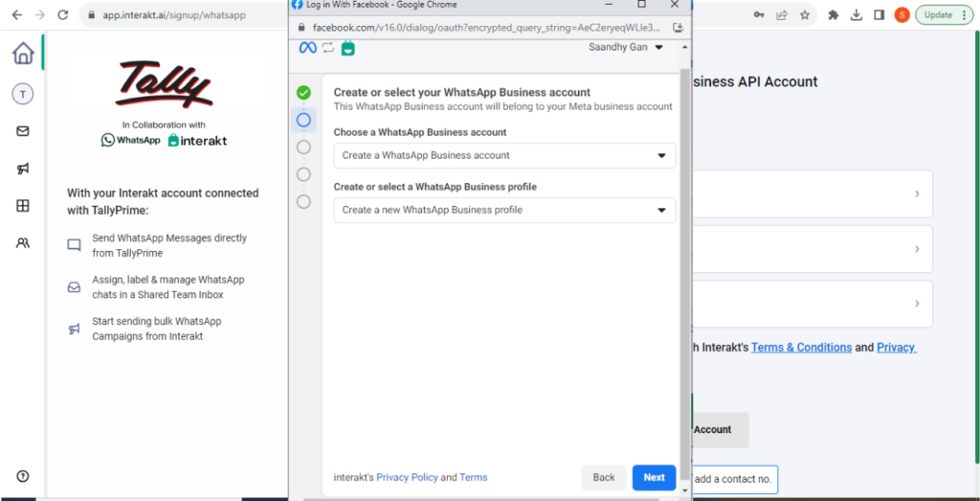Image resolution: width=980 pixels, height=501 pixels.
Task: Reload the Interakt page
Action: pos(62,15)
